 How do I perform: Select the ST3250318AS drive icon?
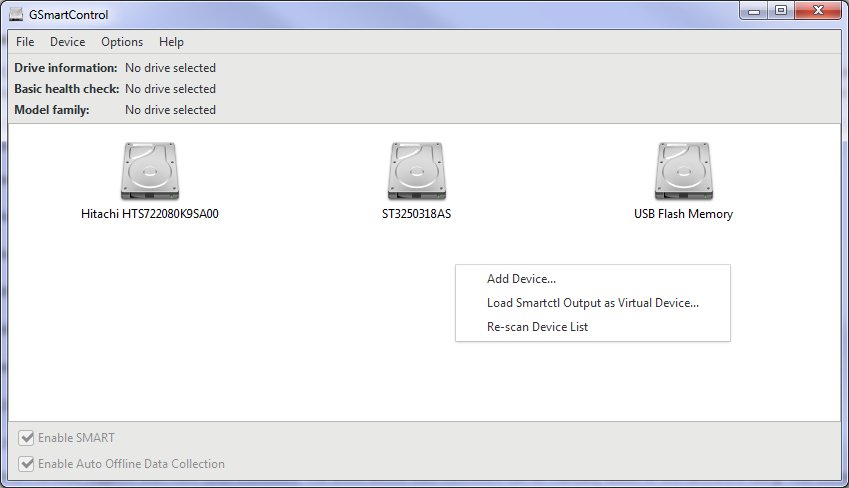[417, 171]
